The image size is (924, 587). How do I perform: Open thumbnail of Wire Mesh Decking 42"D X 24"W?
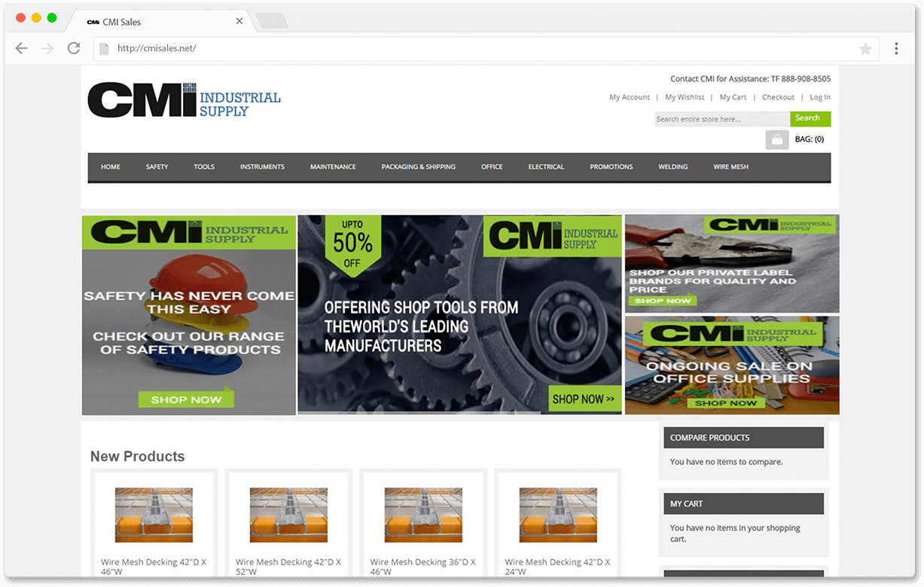click(558, 515)
